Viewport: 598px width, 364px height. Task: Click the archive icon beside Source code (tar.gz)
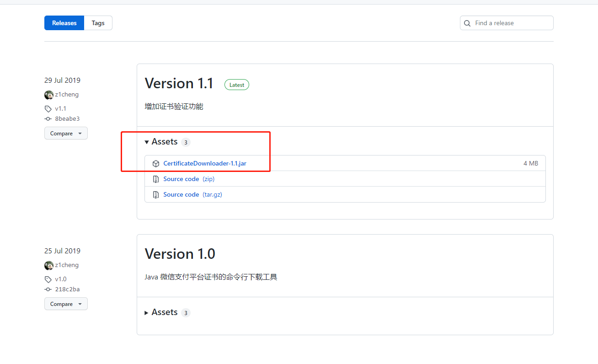(156, 195)
